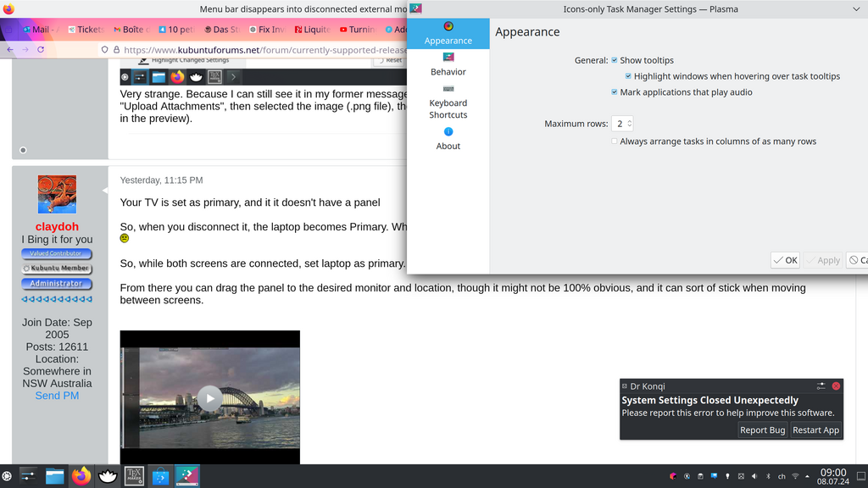Screen dimensions: 868x488
Task: Open the '10 peti' Firefox tab
Action: pyautogui.click(x=176, y=30)
